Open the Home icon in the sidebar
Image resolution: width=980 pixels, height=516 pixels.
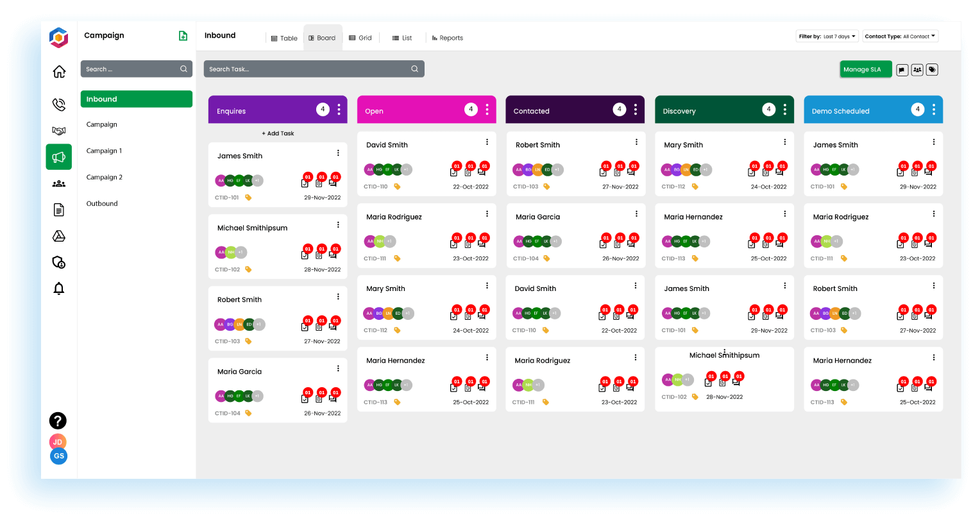(x=58, y=72)
